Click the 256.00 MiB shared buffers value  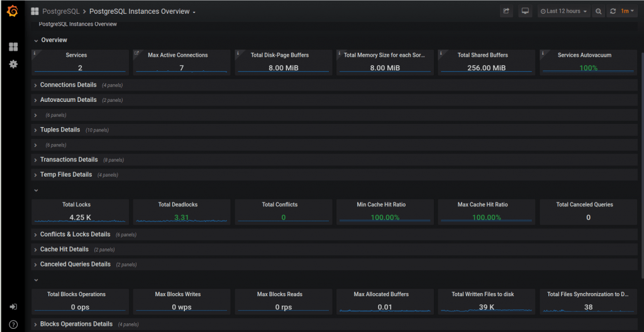click(x=486, y=68)
